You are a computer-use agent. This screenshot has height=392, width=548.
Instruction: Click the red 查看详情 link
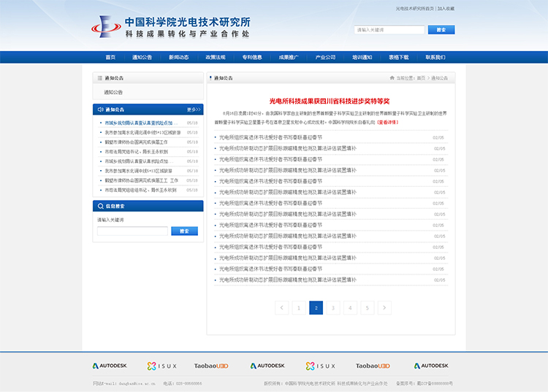(x=388, y=123)
